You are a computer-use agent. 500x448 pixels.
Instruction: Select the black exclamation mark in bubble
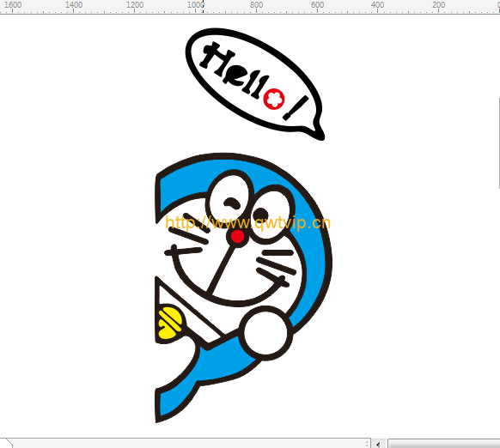(x=296, y=108)
